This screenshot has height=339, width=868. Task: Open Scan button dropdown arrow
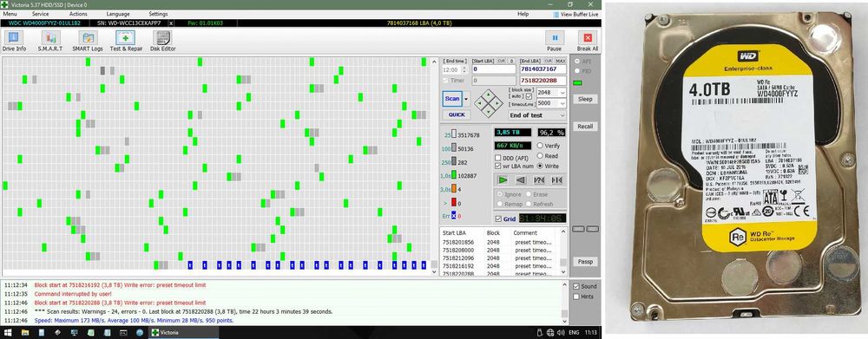(x=466, y=99)
